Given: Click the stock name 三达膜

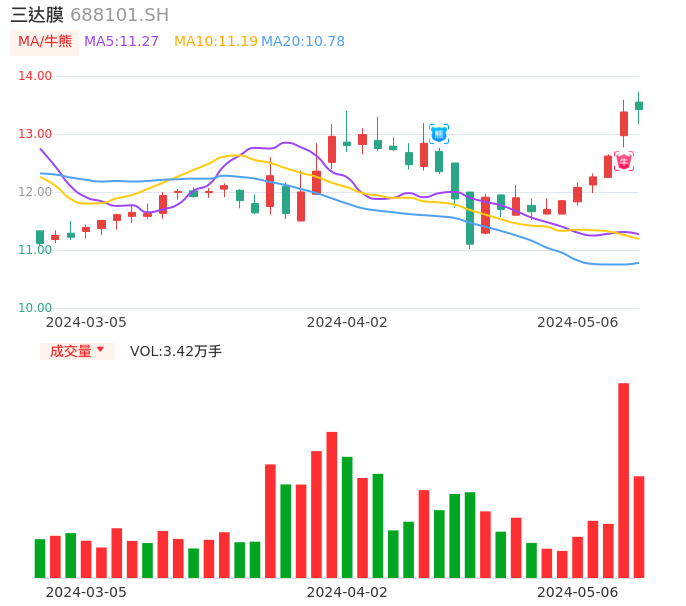Looking at the screenshot, I should pos(37,15).
